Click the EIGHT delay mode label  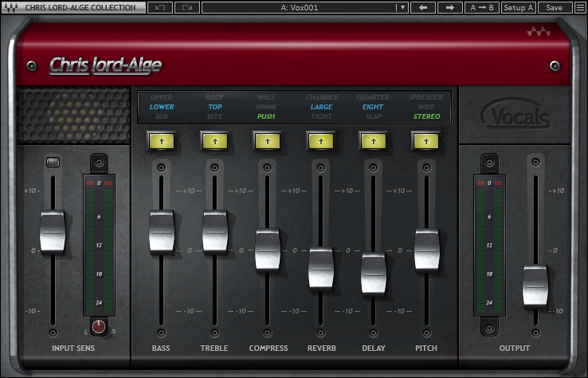tap(373, 107)
